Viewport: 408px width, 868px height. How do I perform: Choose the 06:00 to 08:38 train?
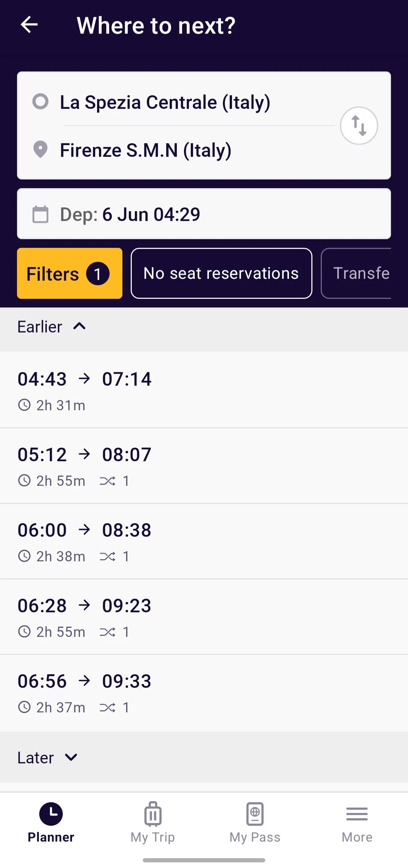click(x=204, y=541)
